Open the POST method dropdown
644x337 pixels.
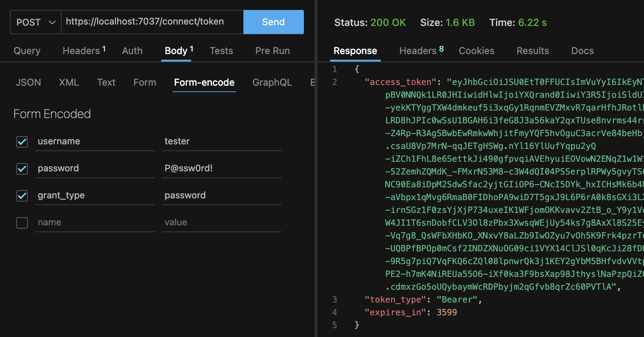(36, 22)
